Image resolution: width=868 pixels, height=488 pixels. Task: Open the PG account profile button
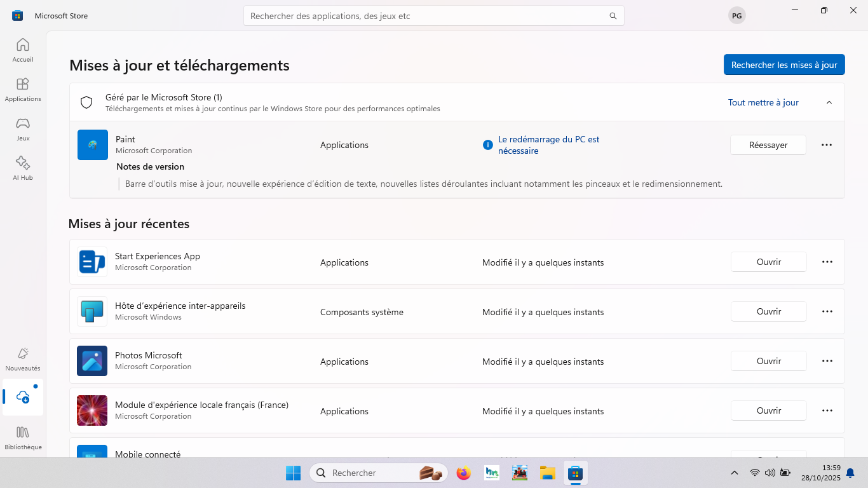[x=736, y=16]
